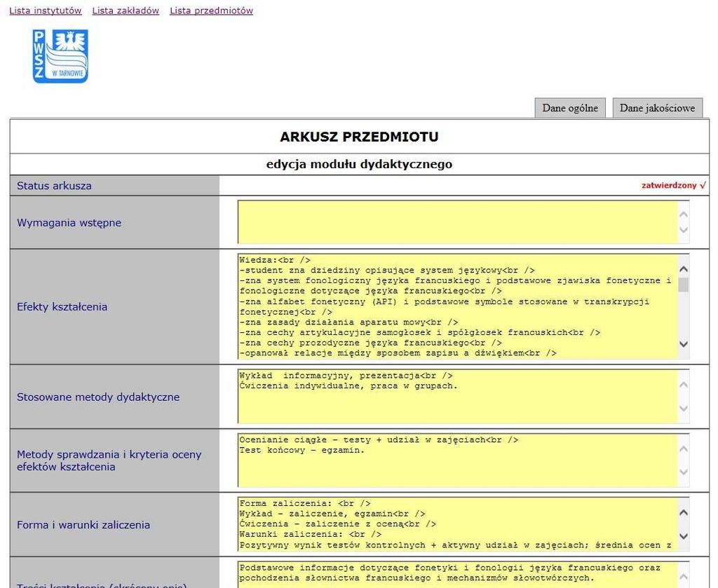
Task: Click the Status arkusza label
Action: tap(54, 186)
